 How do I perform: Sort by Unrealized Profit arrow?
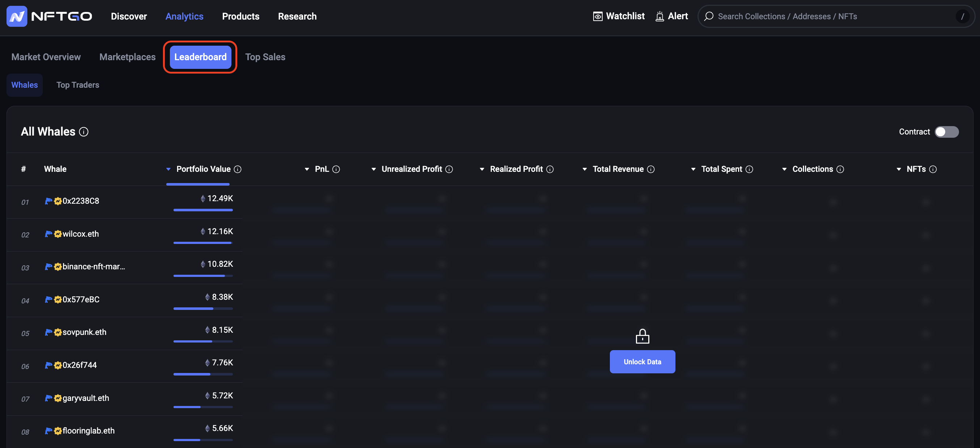tap(374, 169)
